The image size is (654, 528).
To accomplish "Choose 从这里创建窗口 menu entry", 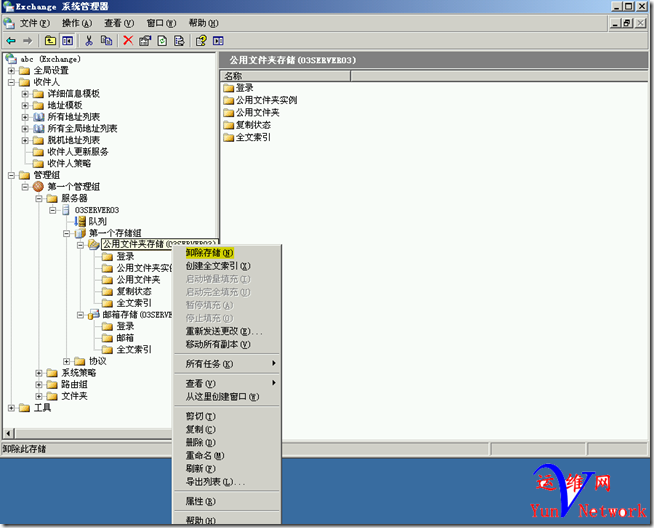I will click(x=226, y=397).
